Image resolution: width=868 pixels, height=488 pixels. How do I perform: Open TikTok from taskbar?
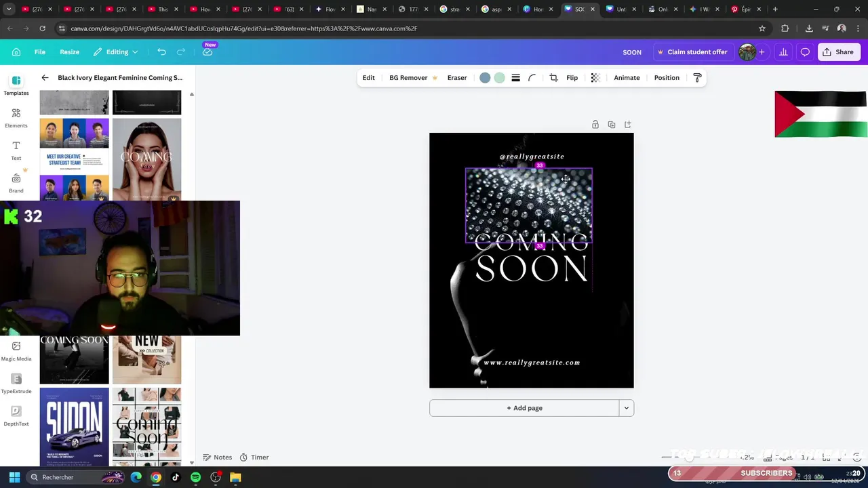(x=176, y=477)
